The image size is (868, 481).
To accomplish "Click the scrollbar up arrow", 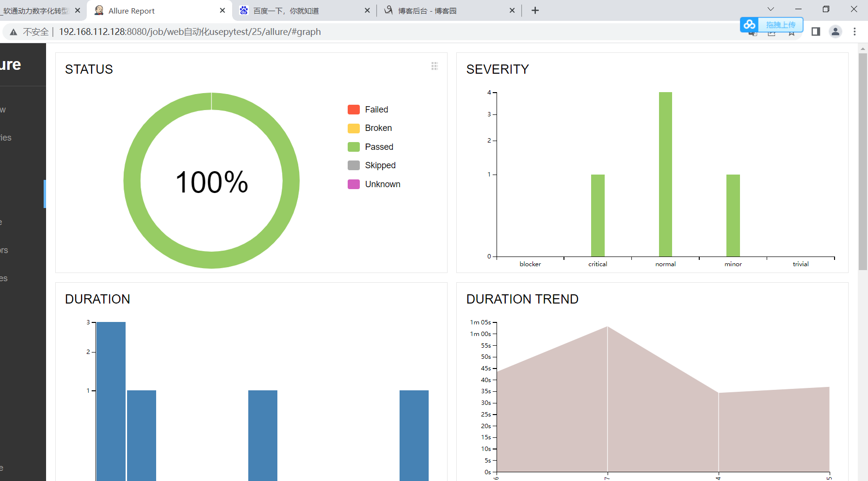I will [863, 48].
